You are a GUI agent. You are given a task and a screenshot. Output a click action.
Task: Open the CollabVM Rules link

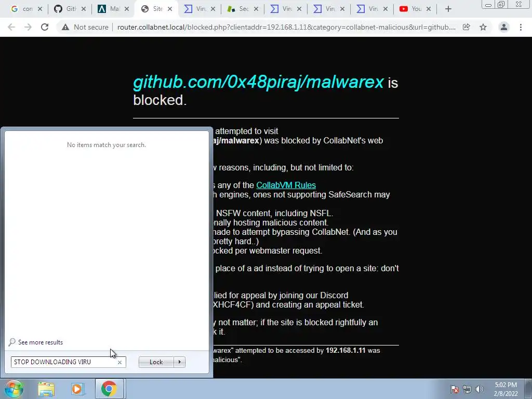tap(286, 185)
